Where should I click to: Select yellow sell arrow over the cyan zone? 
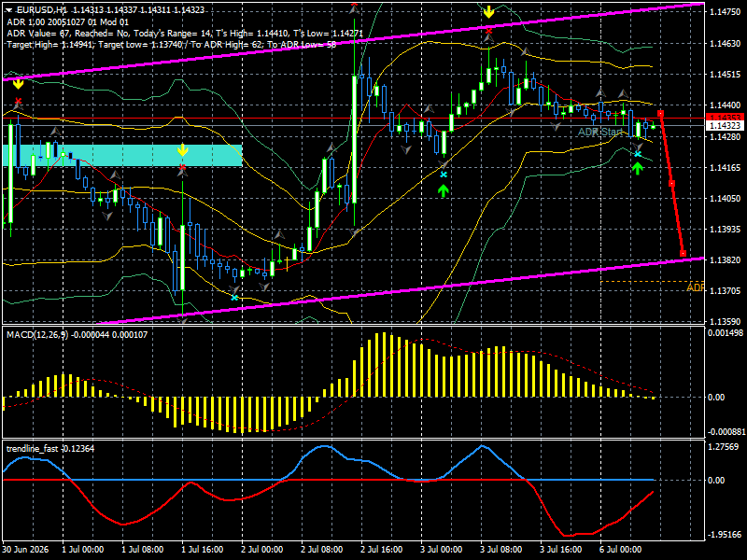183,150
